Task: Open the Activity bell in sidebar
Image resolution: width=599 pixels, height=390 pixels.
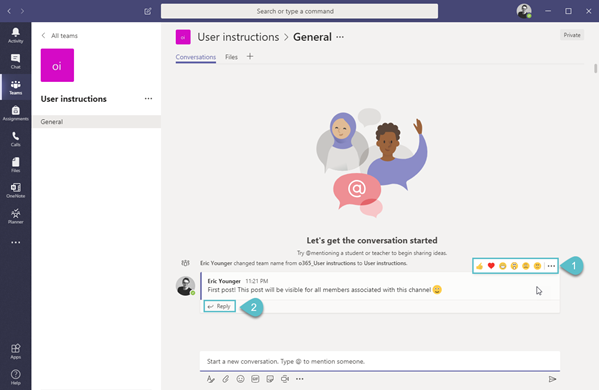Action: tap(15, 35)
